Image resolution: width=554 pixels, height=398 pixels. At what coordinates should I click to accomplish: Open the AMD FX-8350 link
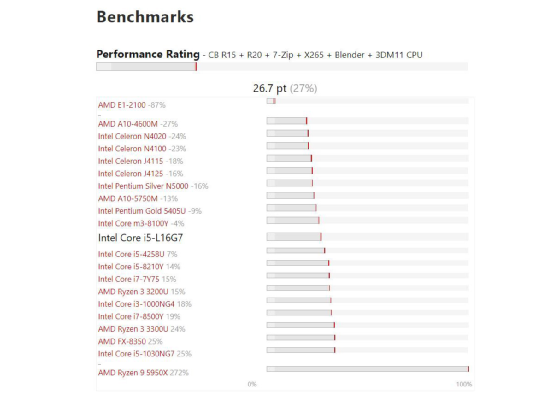tap(122, 341)
